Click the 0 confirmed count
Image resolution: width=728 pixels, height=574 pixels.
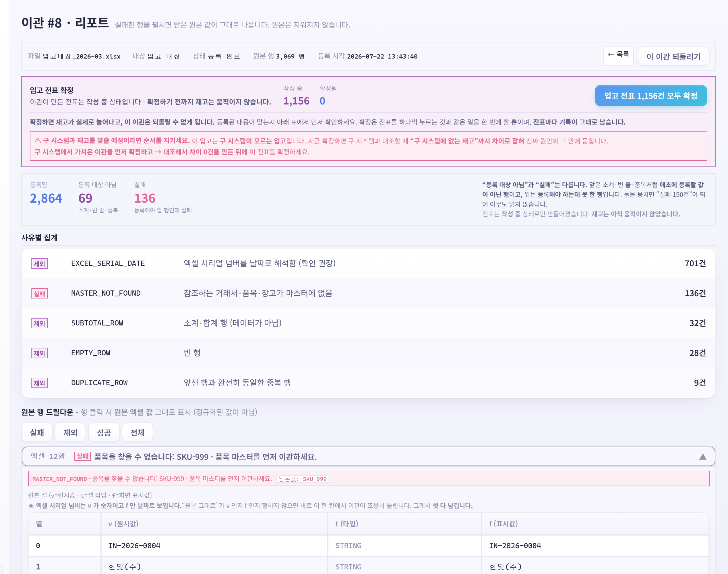[x=322, y=101]
